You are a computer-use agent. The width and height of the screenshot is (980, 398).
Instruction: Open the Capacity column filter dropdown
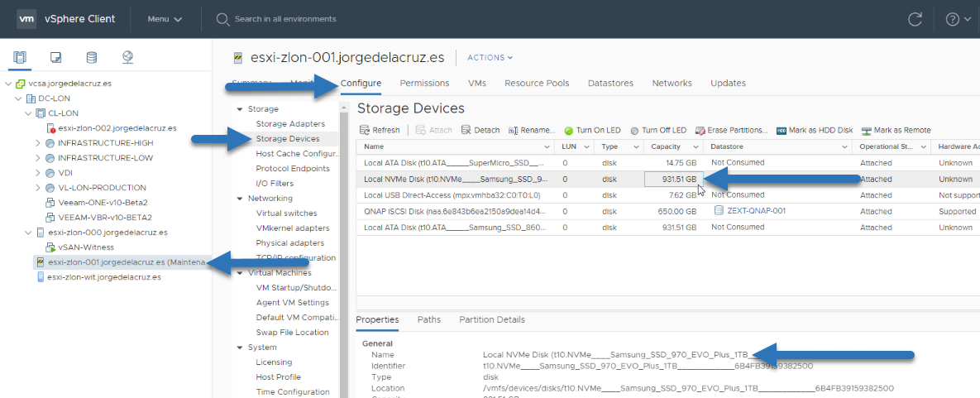coord(695,147)
